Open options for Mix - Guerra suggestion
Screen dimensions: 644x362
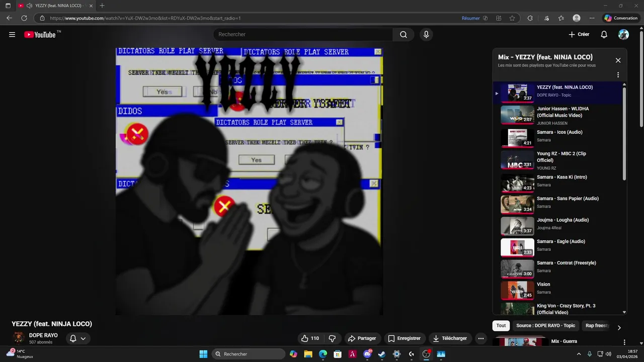[x=624, y=342]
